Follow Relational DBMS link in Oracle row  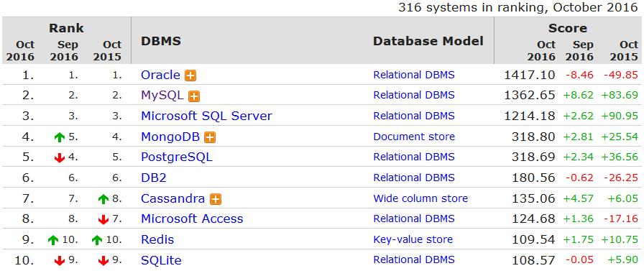[414, 75]
